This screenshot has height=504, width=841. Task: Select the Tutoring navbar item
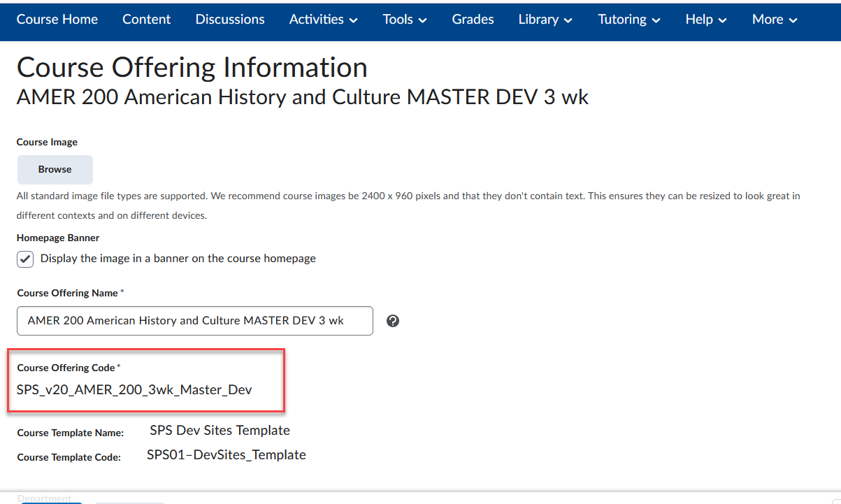point(622,20)
